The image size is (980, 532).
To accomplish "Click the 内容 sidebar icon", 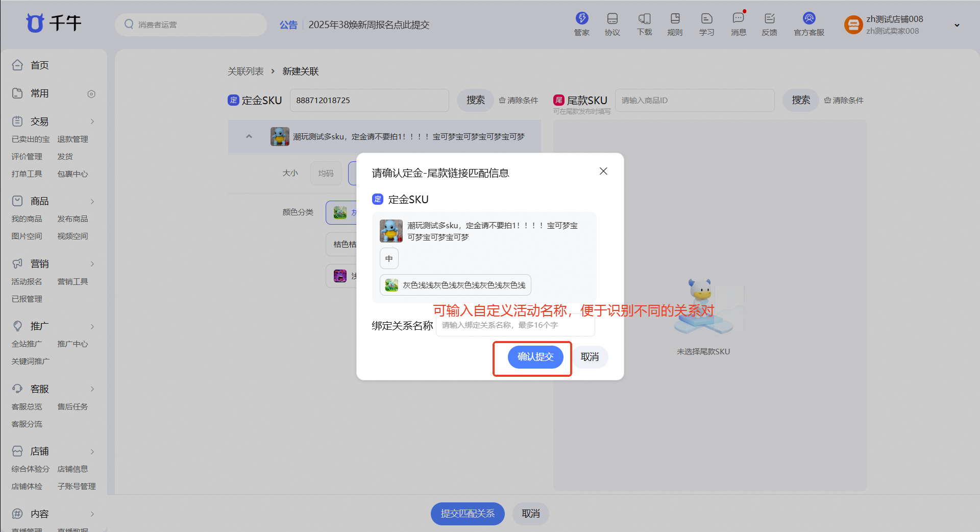I will click(x=17, y=514).
